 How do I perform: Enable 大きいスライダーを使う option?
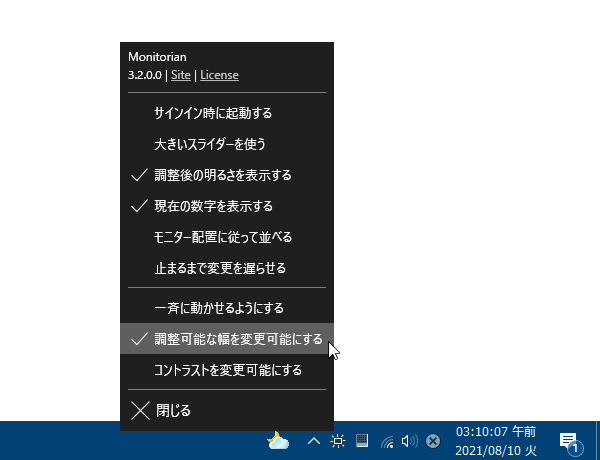(x=227, y=144)
